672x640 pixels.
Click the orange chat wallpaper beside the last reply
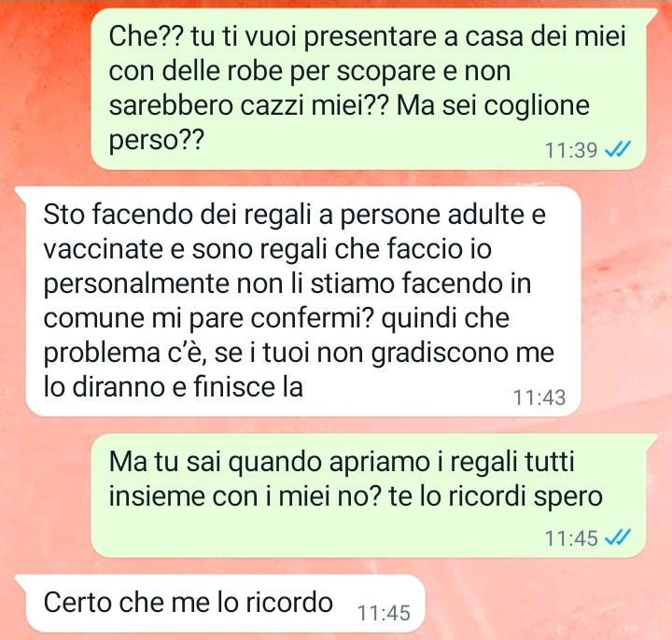(544, 604)
